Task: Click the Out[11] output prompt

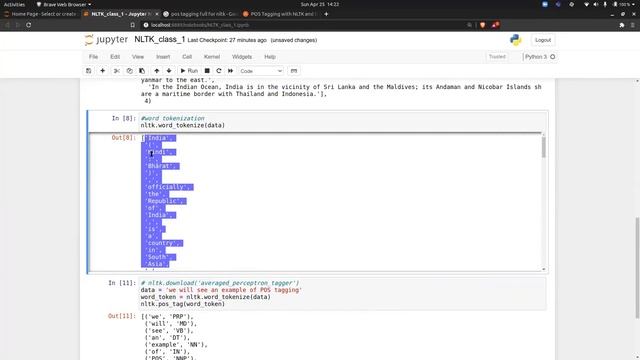Action: (122, 316)
